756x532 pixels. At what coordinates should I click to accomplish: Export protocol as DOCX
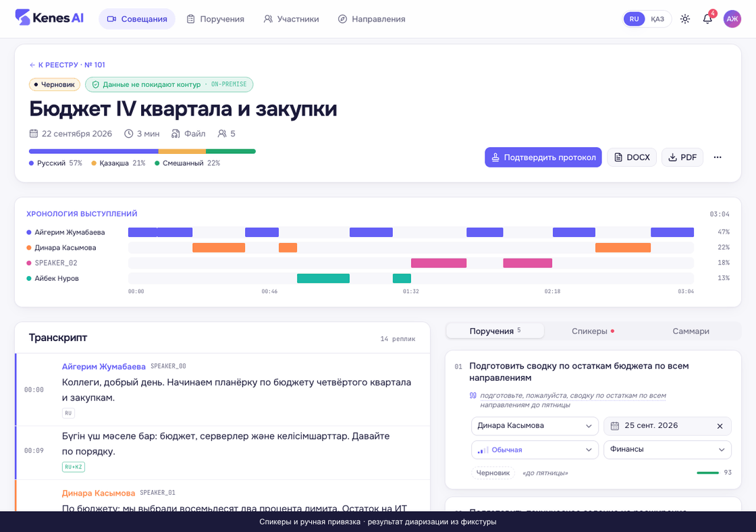point(632,157)
